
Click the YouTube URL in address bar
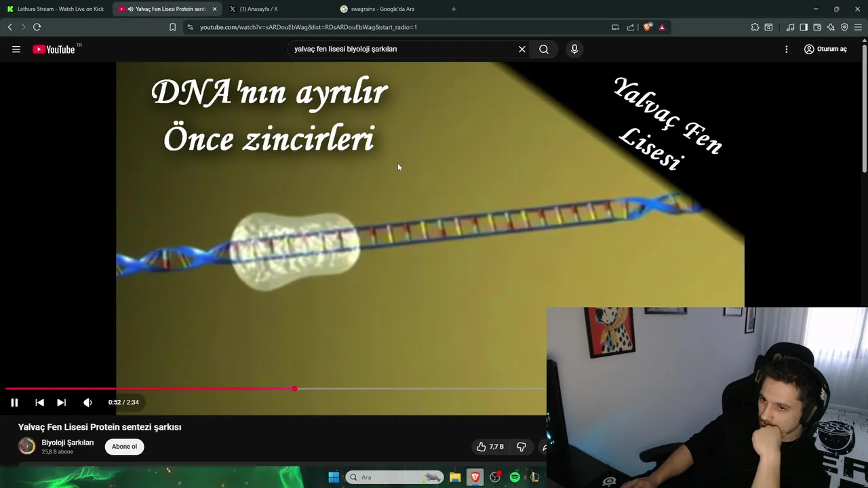309,27
